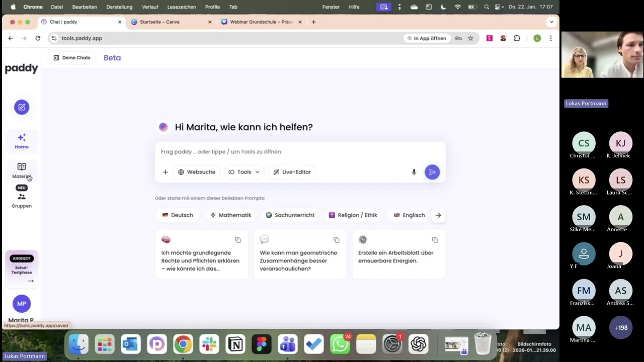Image resolution: width=644 pixels, height=362 pixels.
Task: Select the Mathematik prompt category
Action: coord(230,215)
